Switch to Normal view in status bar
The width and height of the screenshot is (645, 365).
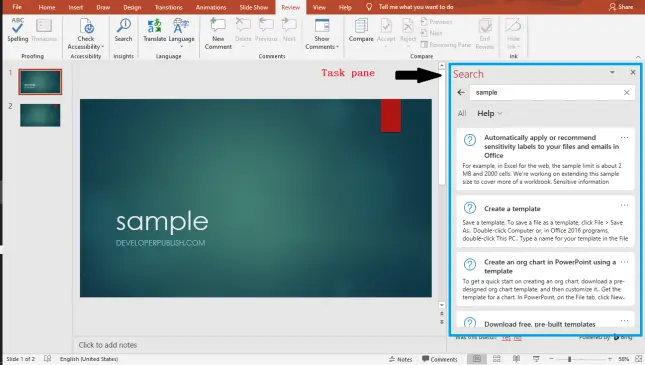477,359
